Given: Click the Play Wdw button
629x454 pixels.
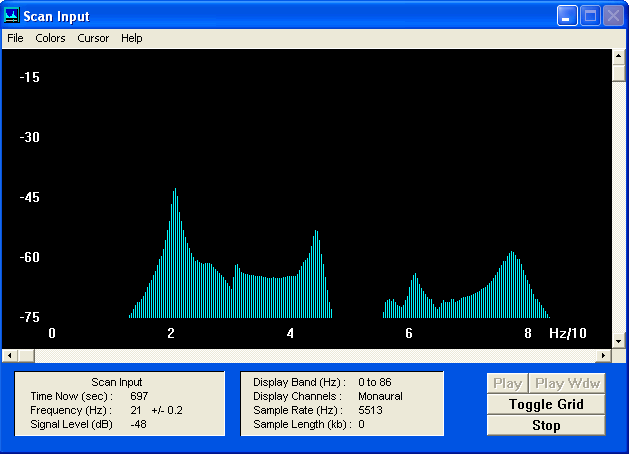Looking at the screenshot, I should 567,383.
